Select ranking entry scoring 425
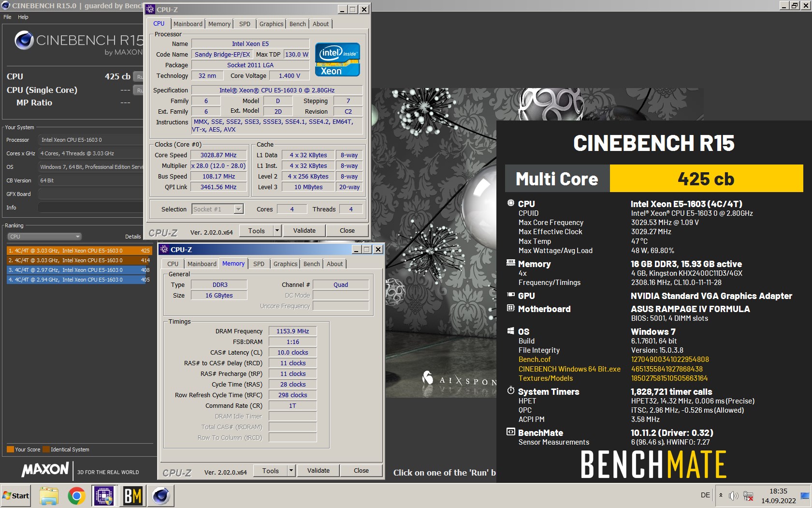Screen dimensions: 812x508 click(x=79, y=251)
